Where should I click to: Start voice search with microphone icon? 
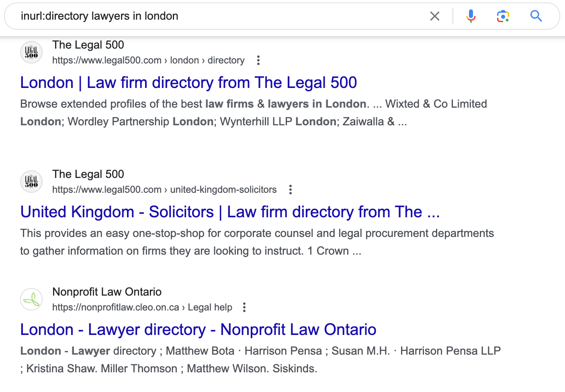click(471, 16)
